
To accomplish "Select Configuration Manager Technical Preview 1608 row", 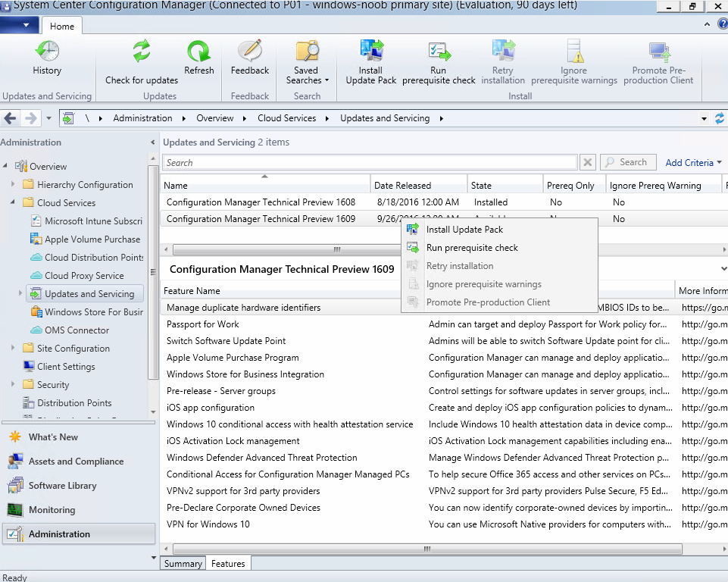I will [x=444, y=202].
